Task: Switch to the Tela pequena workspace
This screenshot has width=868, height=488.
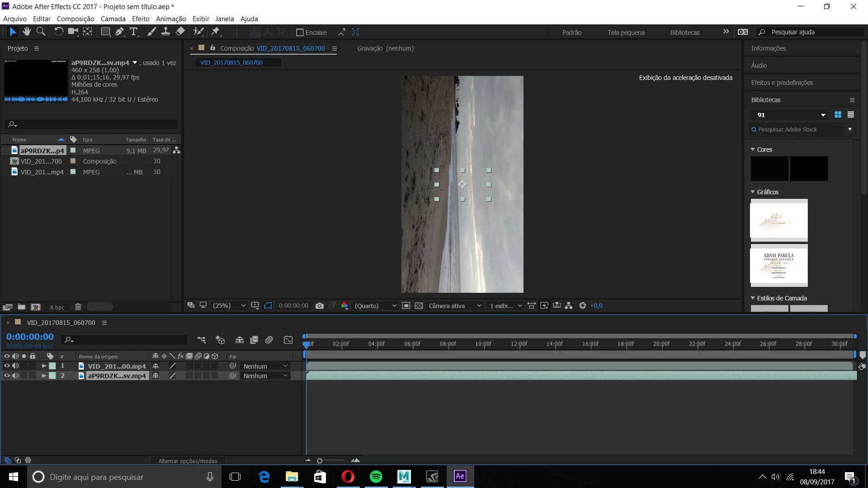Action: [x=626, y=33]
